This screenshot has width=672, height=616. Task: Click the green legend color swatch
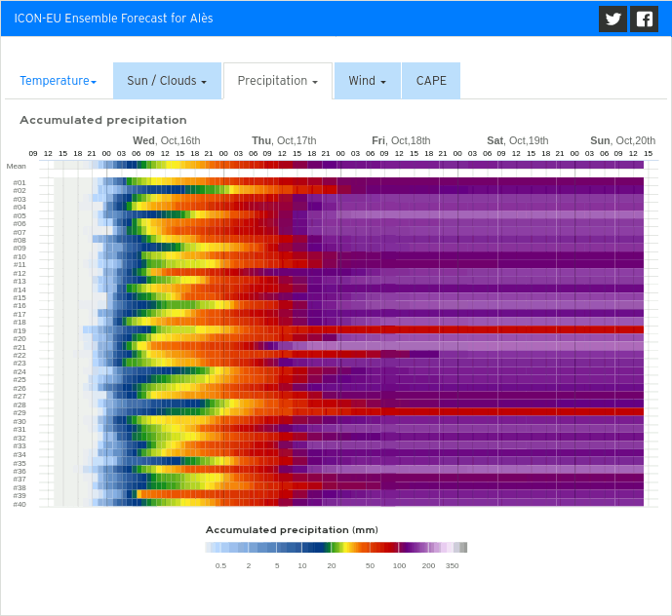[336, 548]
